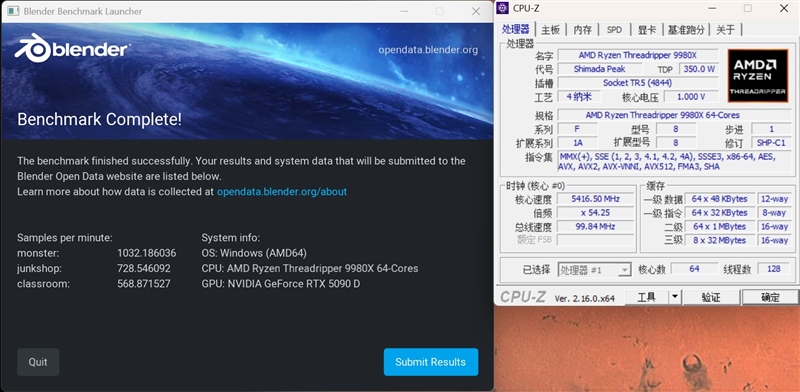
Task: Click the Quit button in Blender launcher
Action: (x=38, y=362)
